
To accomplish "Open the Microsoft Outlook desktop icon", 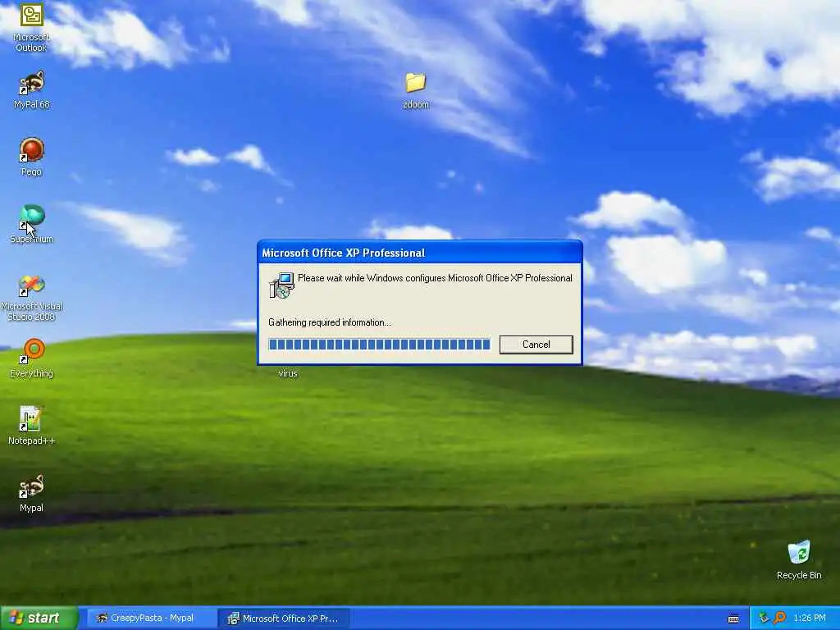I will click(x=31, y=27).
